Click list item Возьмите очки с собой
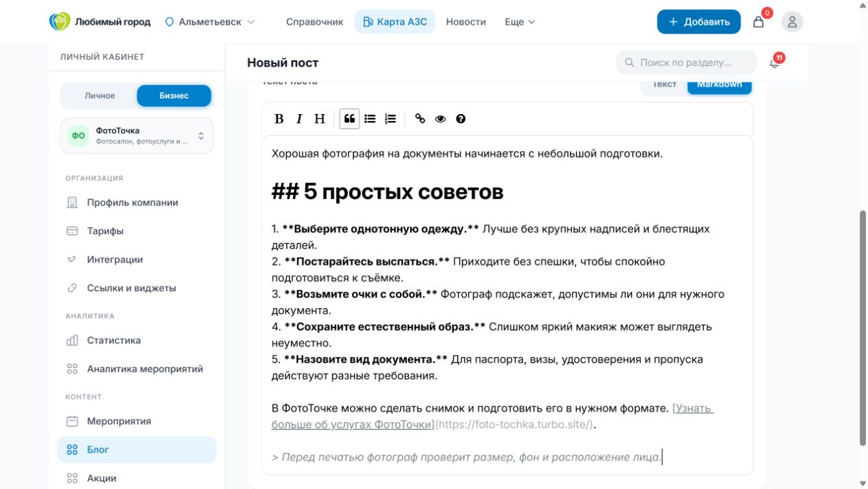The height and width of the screenshot is (489, 868). click(498, 302)
